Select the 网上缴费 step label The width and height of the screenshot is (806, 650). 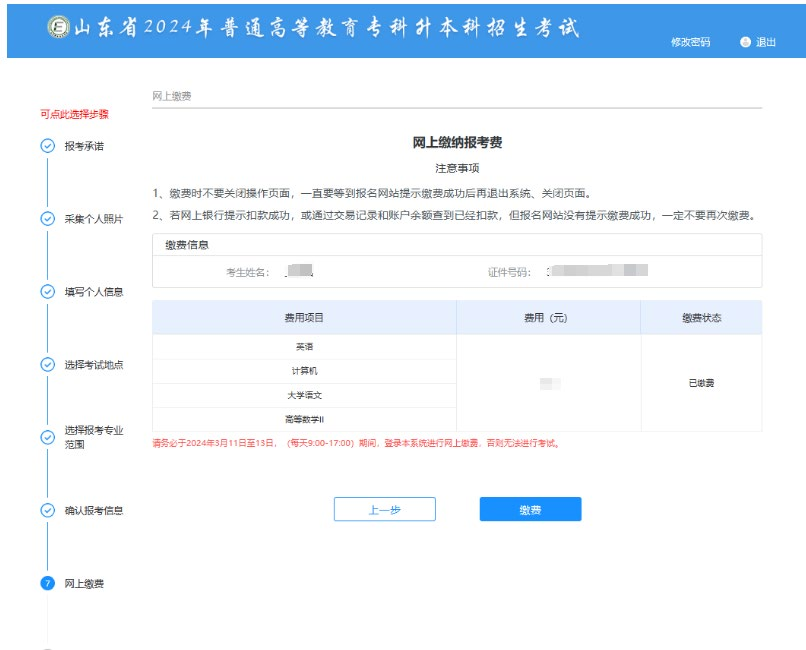(84, 584)
